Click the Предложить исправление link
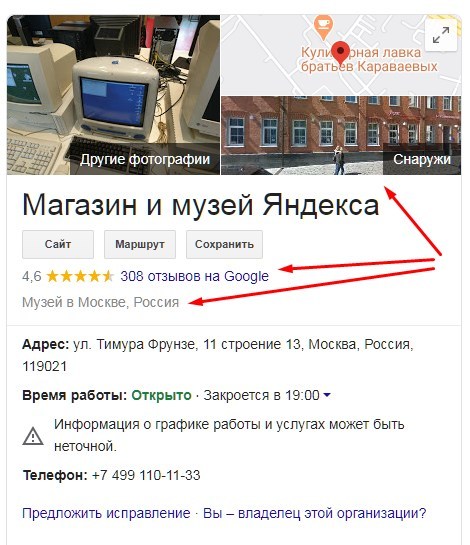 coord(106,513)
